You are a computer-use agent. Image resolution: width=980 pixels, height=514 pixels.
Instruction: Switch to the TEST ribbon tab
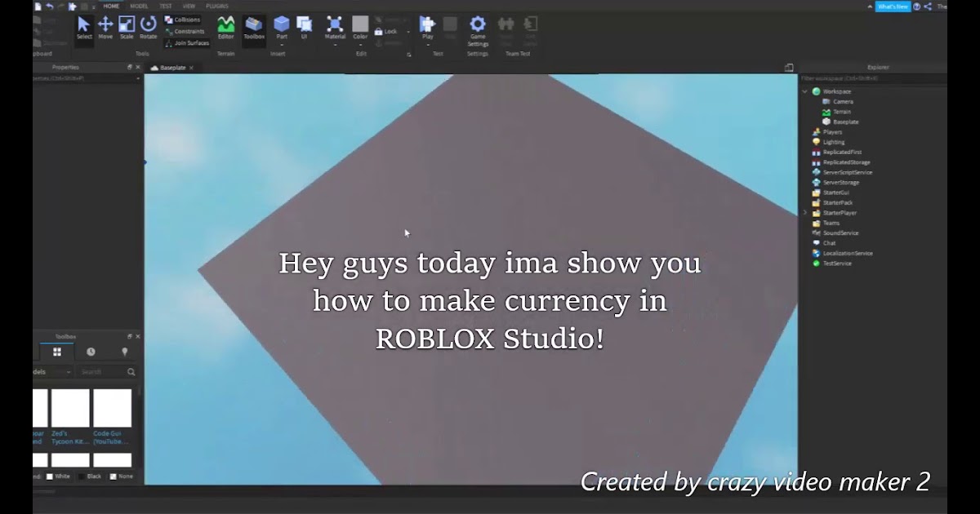coord(165,6)
